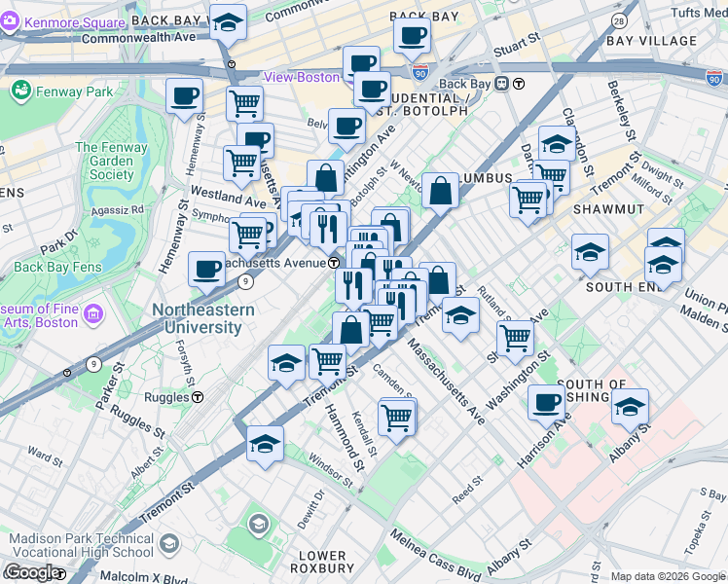The width and height of the screenshot is (728, 584).
Task: Click The Fenway Garden Society label
Action: 111,161
